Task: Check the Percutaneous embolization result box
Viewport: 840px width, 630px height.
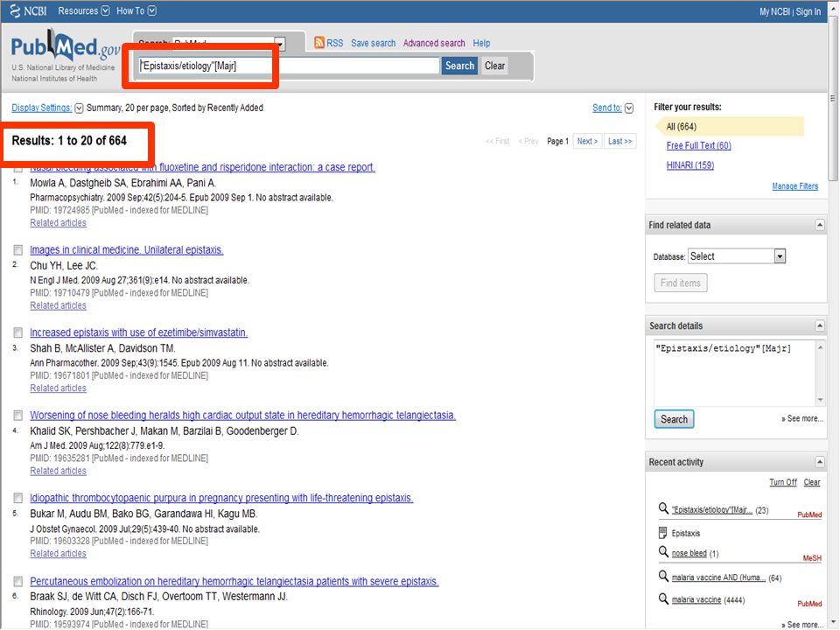Action: pos(18,581)
